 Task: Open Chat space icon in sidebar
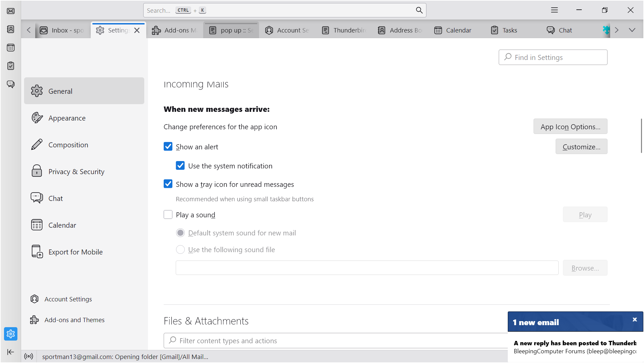[x=11, y=84]
